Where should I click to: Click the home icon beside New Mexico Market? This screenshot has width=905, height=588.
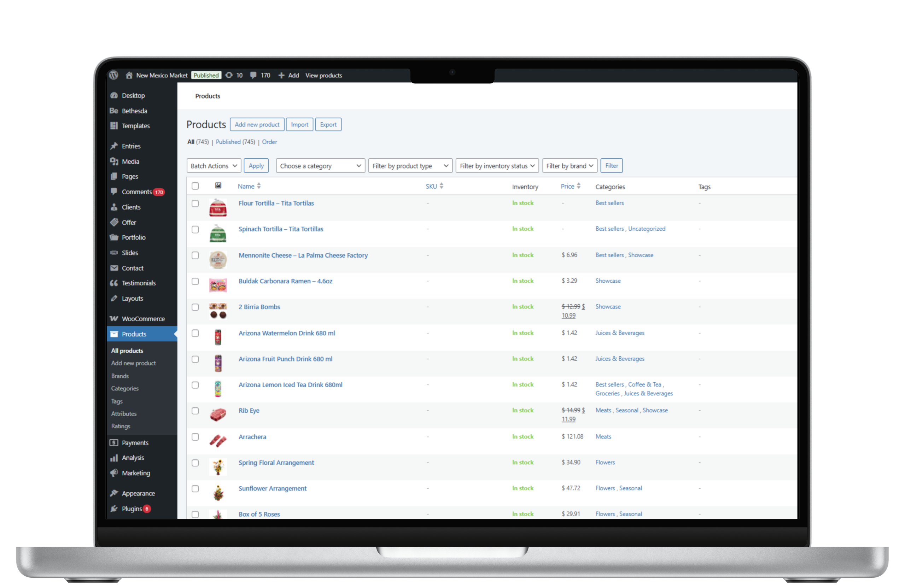[129, 75]
